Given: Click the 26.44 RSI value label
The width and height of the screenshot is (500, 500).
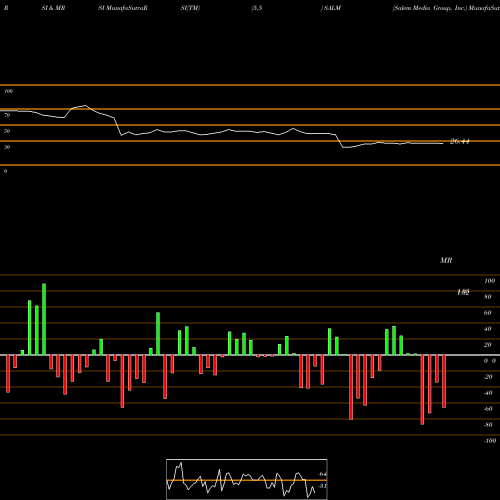Looking at the screenshot, I should click(460, 141).
